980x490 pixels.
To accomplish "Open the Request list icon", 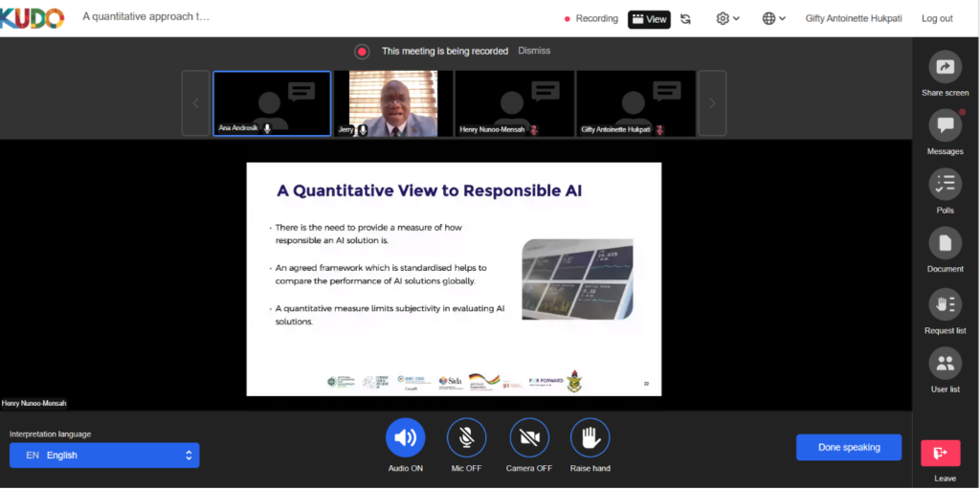I will pyautogui.click(x=945, y=304).
